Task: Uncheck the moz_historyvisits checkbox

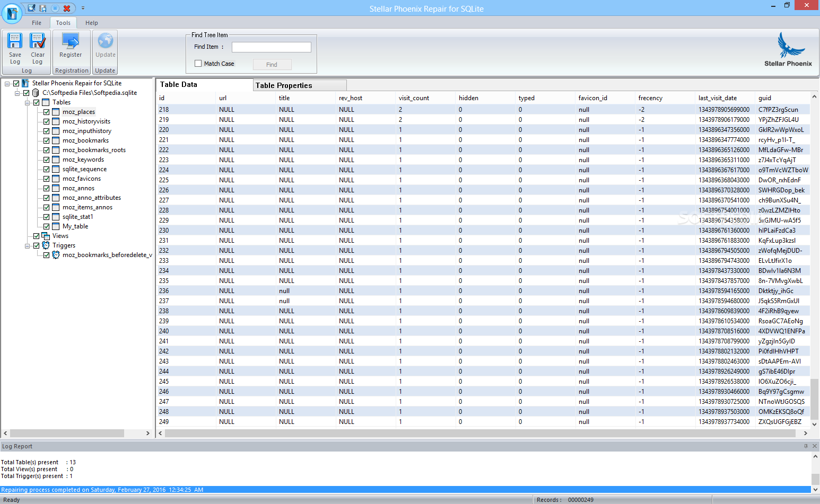Action: tap(47, 122)
